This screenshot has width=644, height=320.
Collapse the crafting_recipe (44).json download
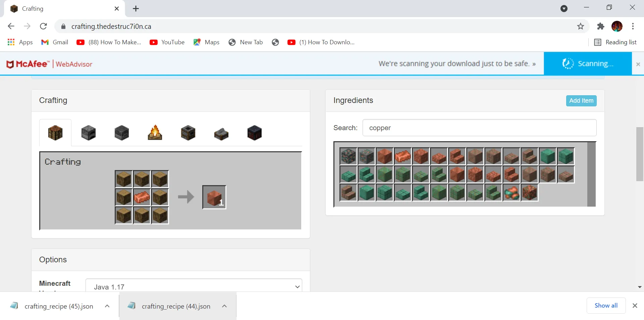coord(224,306)
